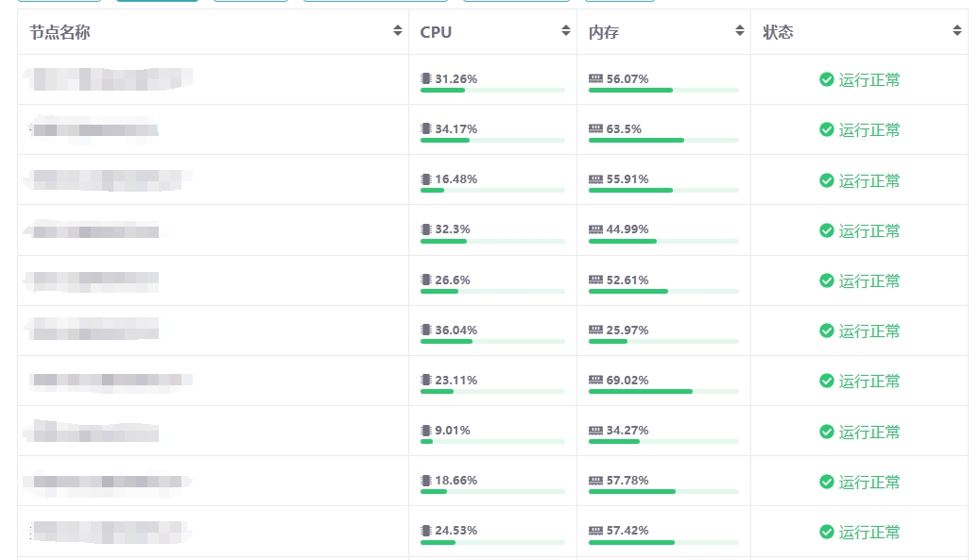The width and height of the screenshot is (980, 560).
Task: Click 运行正常 in the 26.6% CPU row
Action: pyautogui.click(x=869, y=280)
